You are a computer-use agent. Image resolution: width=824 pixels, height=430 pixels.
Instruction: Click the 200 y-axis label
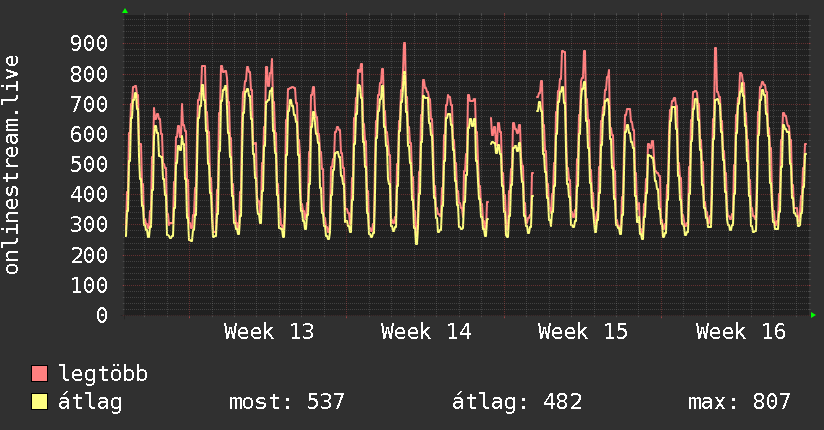(x=89, y=255)
